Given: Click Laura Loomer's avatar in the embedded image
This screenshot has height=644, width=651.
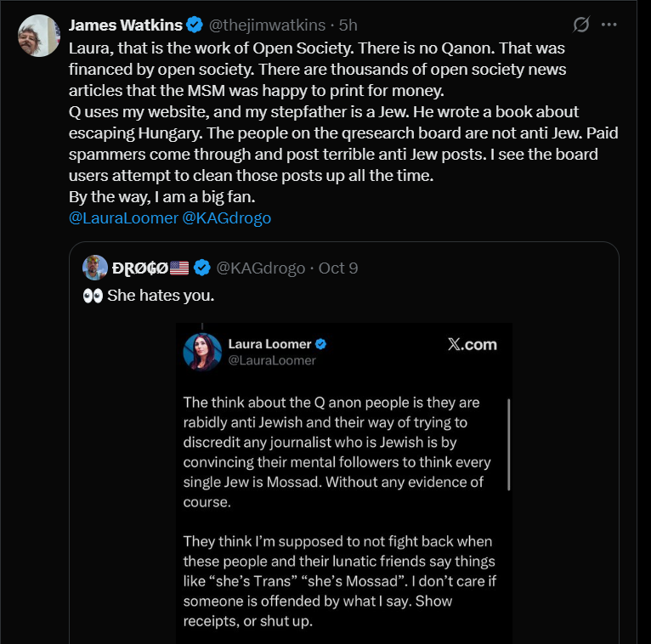Looking at the screenshot, I should point(202,352).
